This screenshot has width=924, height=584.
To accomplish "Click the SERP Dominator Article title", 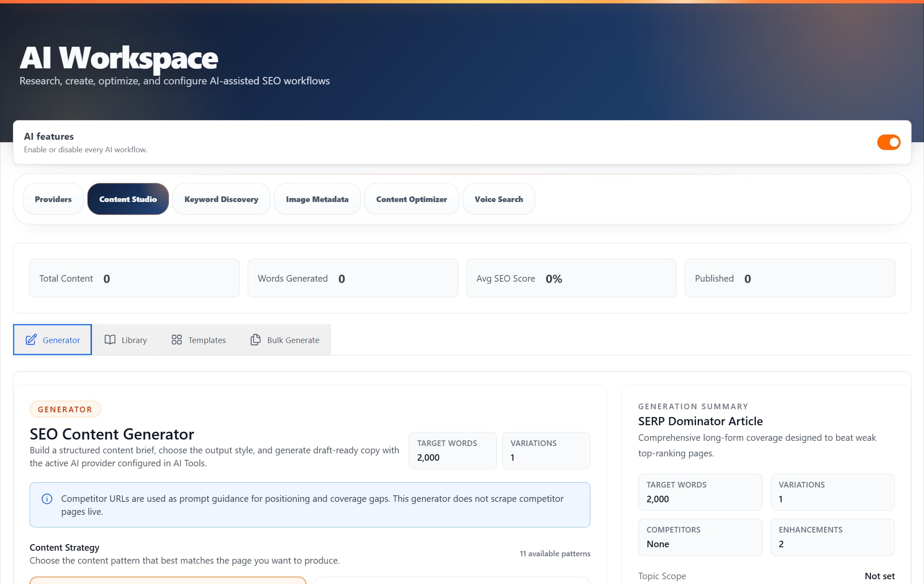I will point(700,421).
